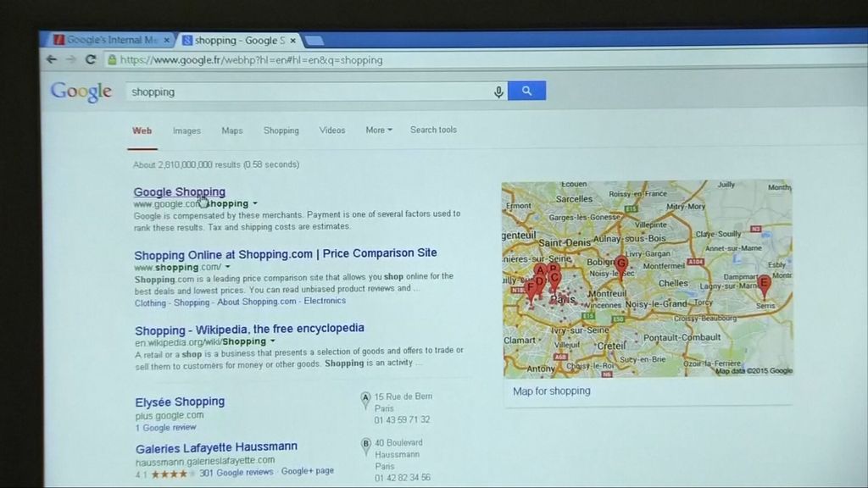Select the shopping - Google Search tab
The width and height of the screenshot is (868, 488).
238,41
